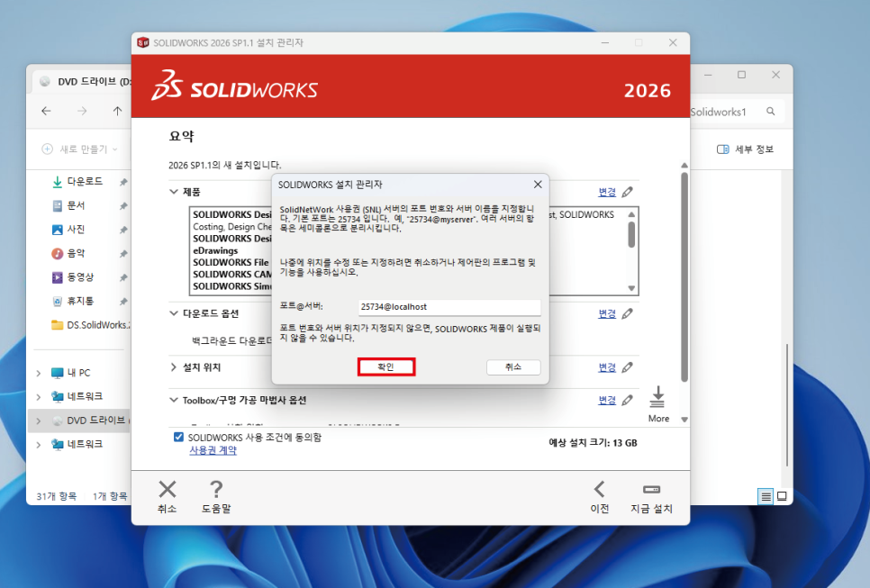The image size is (870, 588).
Task: Focus the 포트@서버 input field
Action: (x=449, y=307)
